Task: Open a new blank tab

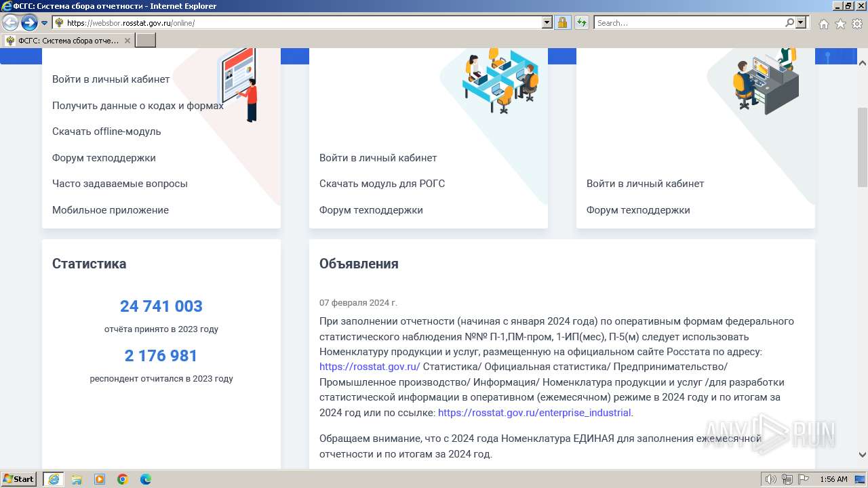Action: pyautogui.click(x=146, y=41)
